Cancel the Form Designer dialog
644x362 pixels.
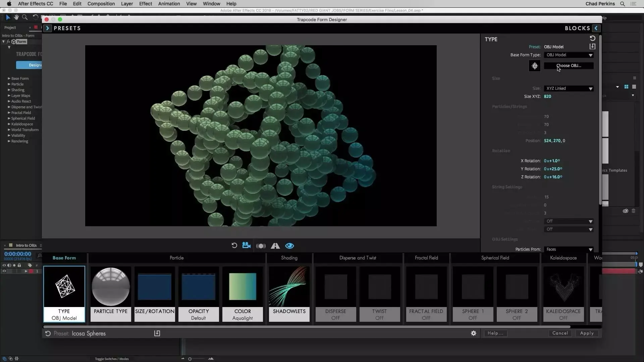coord(560,333)
